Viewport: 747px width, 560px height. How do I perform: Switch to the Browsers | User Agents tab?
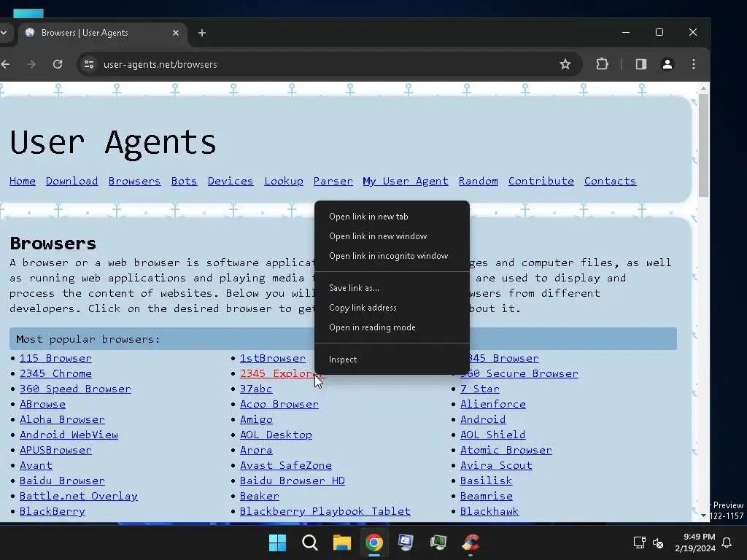click(x=102, y=33)
